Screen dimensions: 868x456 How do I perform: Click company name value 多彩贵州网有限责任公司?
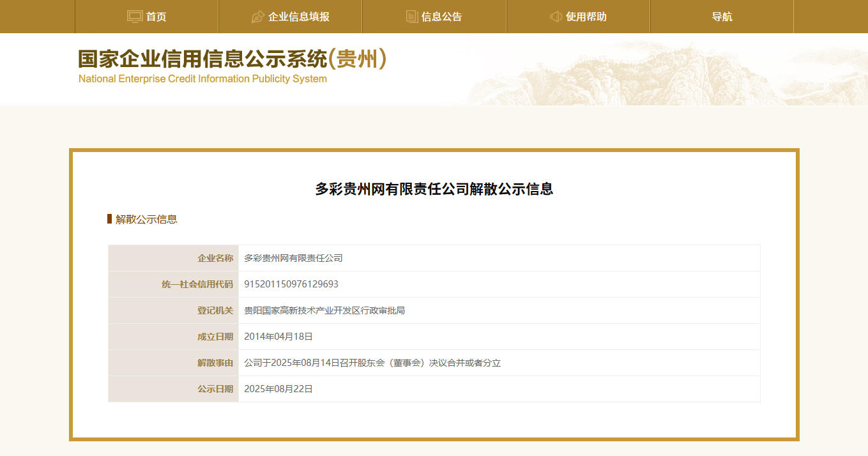coord(294,258)
